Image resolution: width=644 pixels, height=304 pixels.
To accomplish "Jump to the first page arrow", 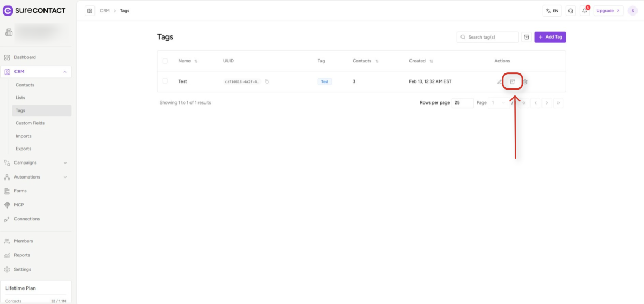I will (x=524, y=102).
